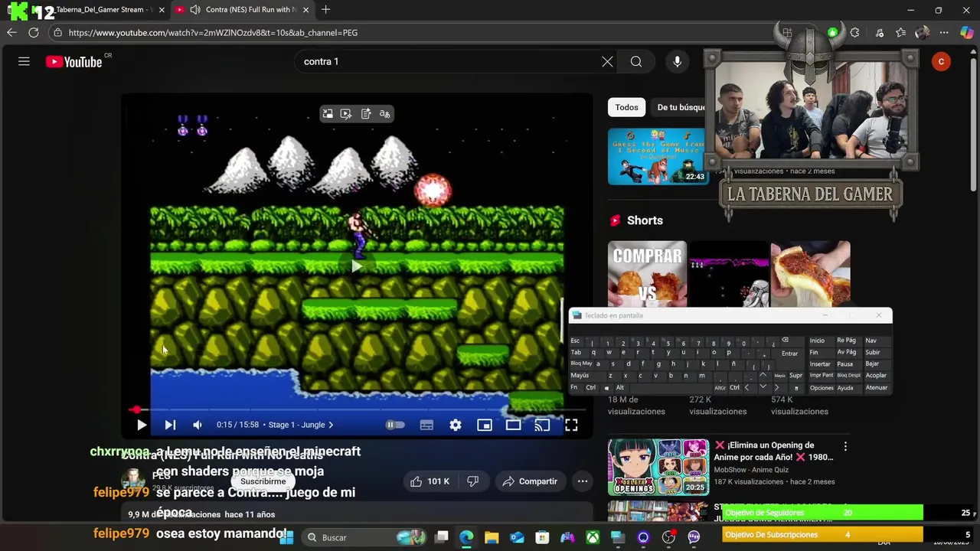The image size is (980, 551).
Task: Cast the video to a device
Action: tap(542, 425)
